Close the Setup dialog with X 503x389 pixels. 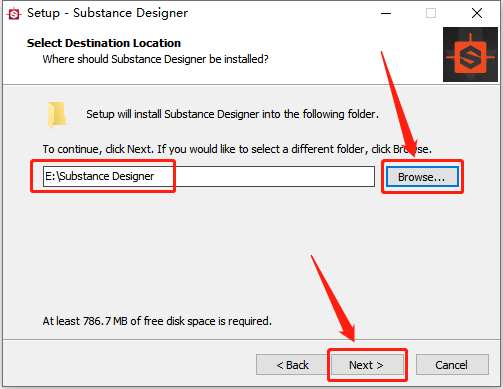click(477, 13)
